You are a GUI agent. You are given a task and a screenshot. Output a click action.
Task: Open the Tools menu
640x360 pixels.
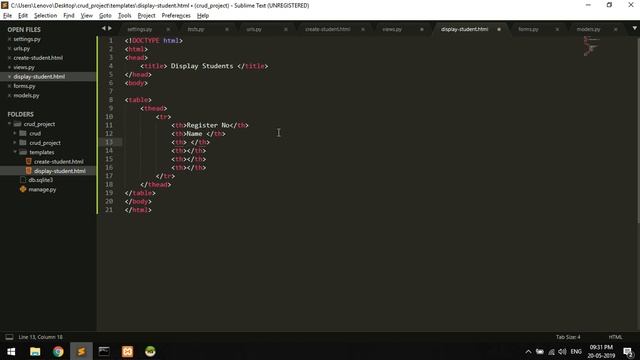124,16
